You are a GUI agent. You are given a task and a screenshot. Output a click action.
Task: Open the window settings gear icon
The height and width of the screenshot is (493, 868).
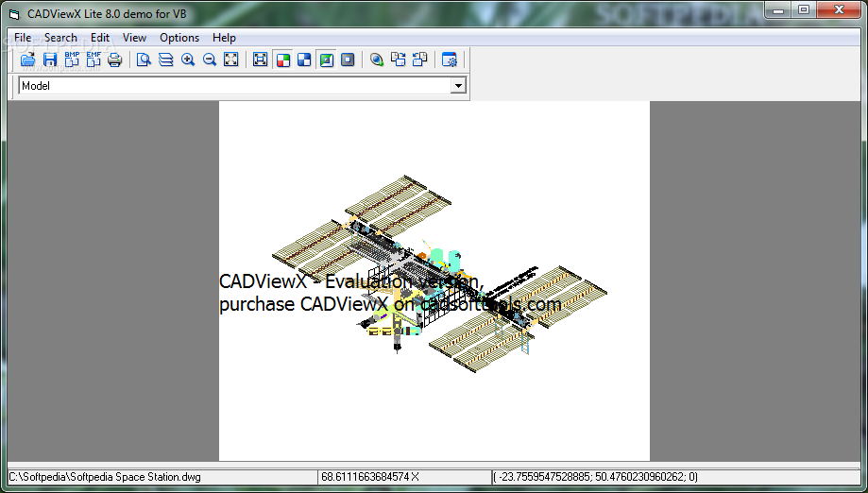pyautogui.click(x=450, y=59)
